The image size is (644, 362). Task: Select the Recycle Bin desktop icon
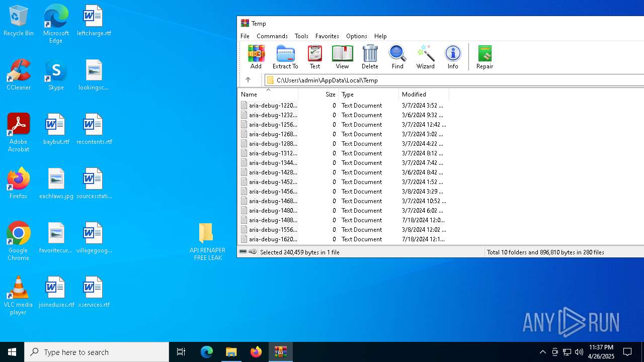click(x=19, y=21)
